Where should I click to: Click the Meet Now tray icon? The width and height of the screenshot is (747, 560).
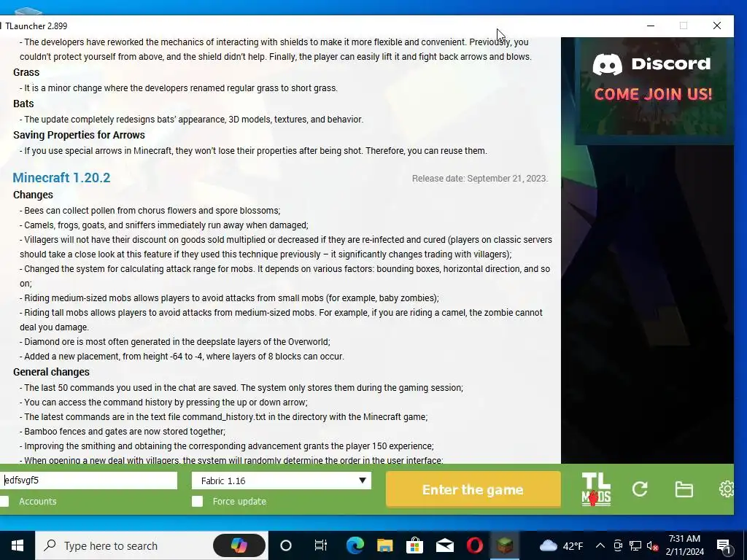click(x=618, y=545)
